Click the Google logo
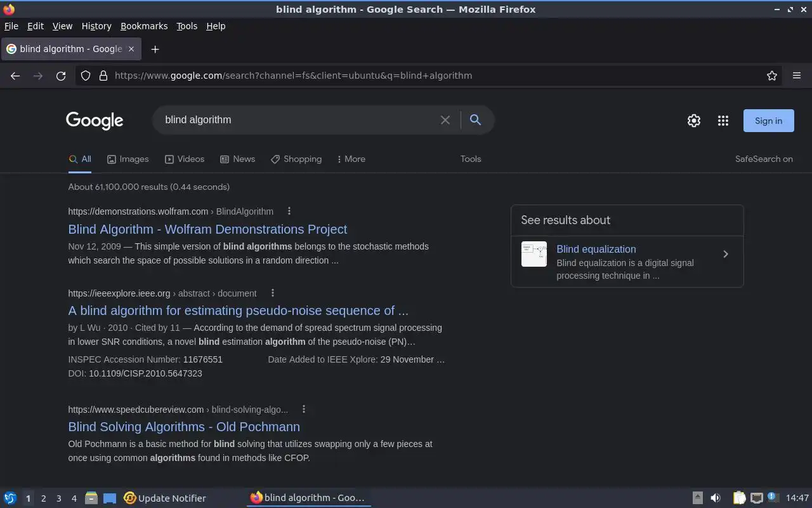This screenshot has height=508, width=812. [95, 121]
